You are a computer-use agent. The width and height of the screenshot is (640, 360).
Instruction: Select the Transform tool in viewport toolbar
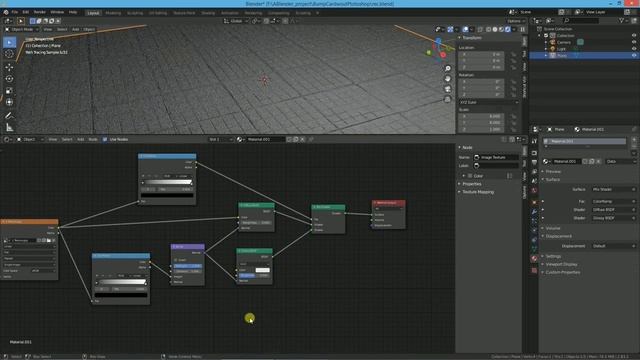[x=9, y=102]
